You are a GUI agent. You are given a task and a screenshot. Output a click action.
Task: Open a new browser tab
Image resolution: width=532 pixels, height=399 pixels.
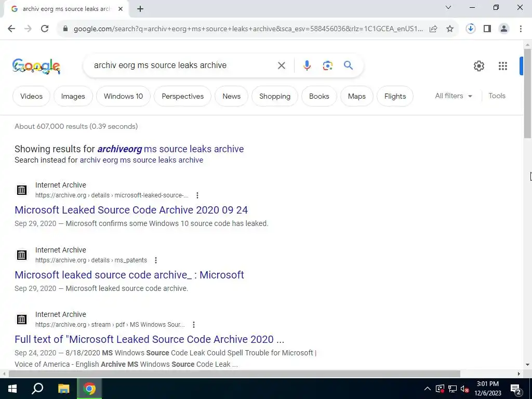point(140,9)
